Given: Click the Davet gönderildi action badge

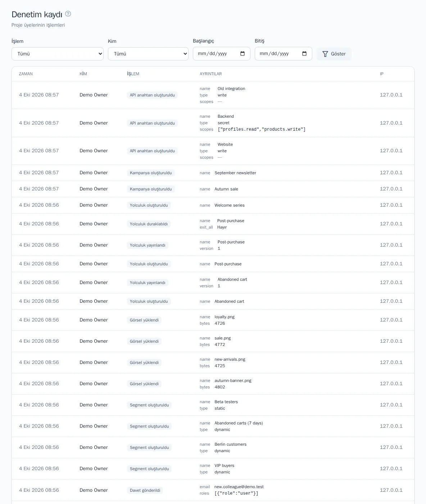Looking at the screenshot, I should coord(145,490).
